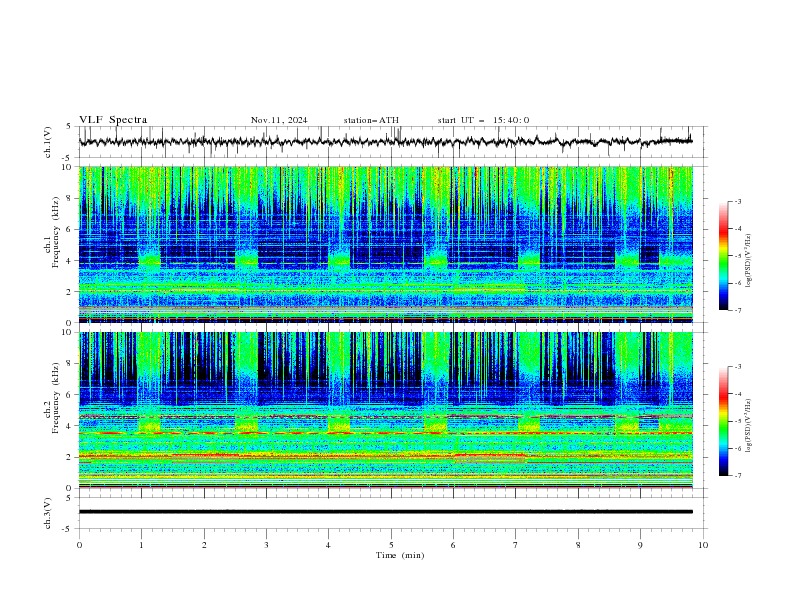
Task: Select the "ch.1(V)" waveform axis label
Action: 48,142
